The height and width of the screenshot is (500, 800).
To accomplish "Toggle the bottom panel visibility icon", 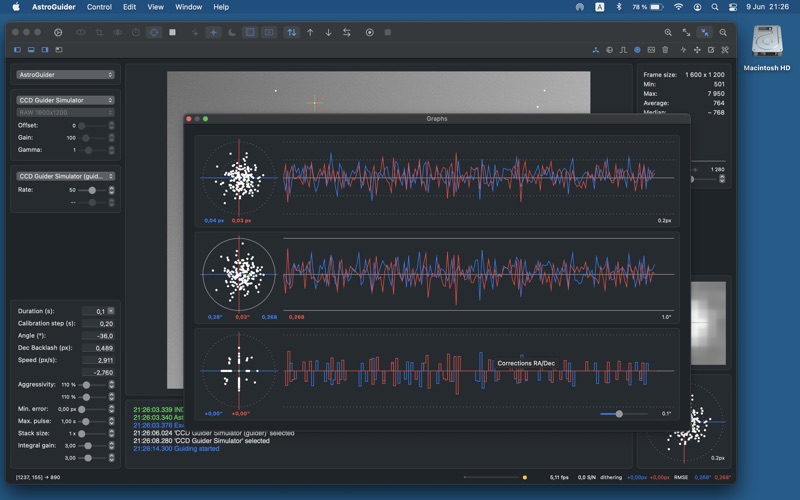I will coord(31,49).
